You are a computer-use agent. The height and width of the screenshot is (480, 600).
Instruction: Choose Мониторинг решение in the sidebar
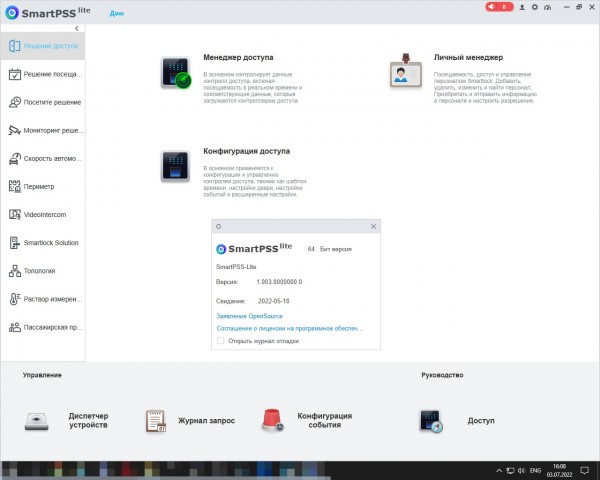tap(43, 130)
